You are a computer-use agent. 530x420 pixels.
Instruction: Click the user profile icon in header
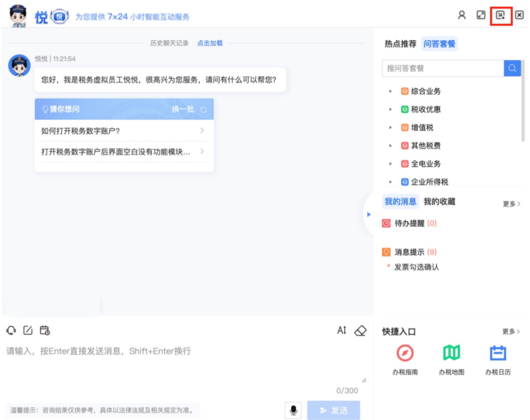462,15
